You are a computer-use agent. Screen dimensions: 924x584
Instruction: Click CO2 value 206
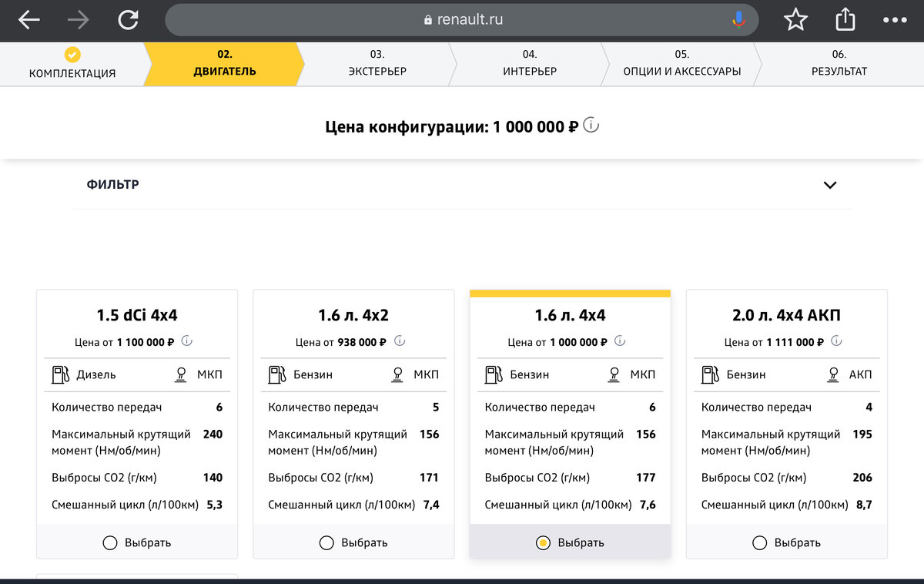(x=862, y=478)
